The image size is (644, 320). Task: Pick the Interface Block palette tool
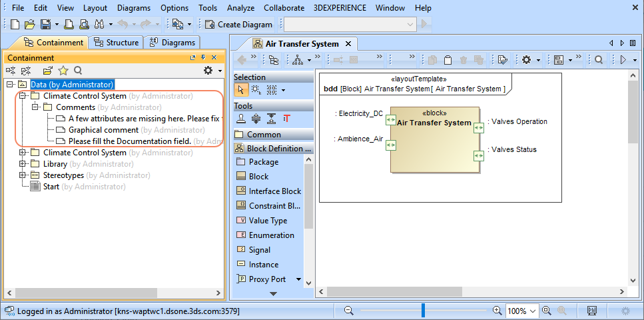click(274, 191)
